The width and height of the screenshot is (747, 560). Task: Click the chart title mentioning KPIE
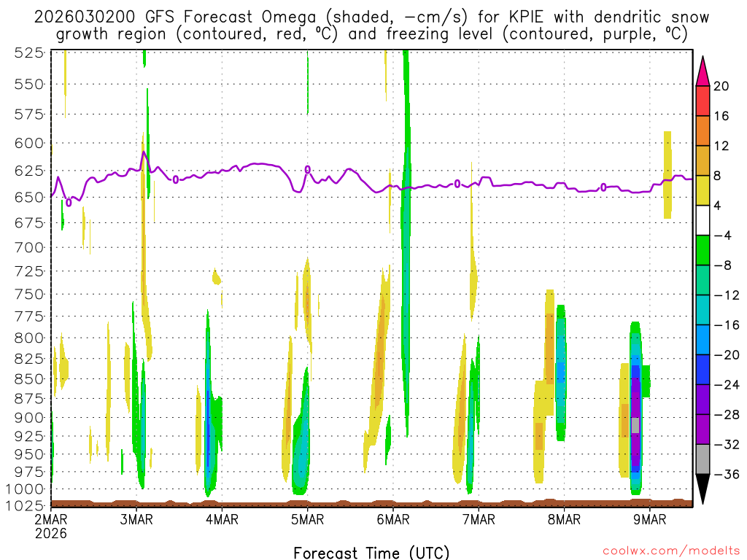[371, 26]
